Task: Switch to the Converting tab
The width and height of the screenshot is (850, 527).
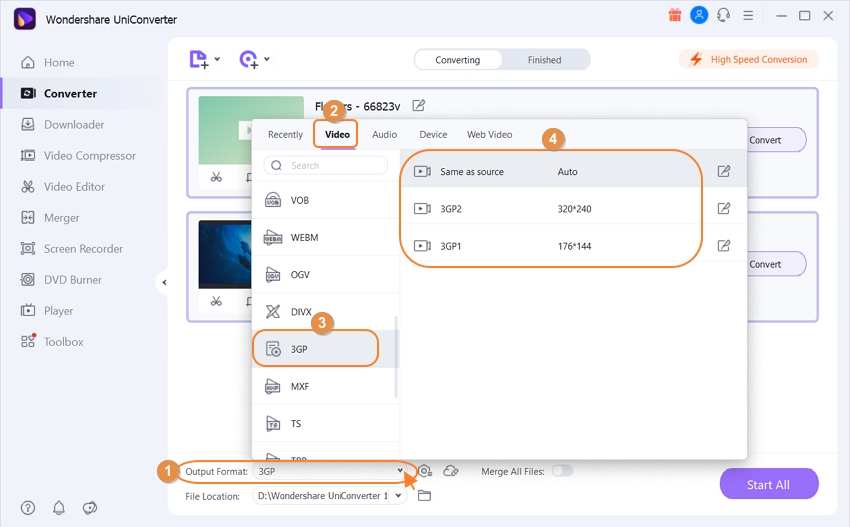Action: pyautogui.click(x=458, y=60)
